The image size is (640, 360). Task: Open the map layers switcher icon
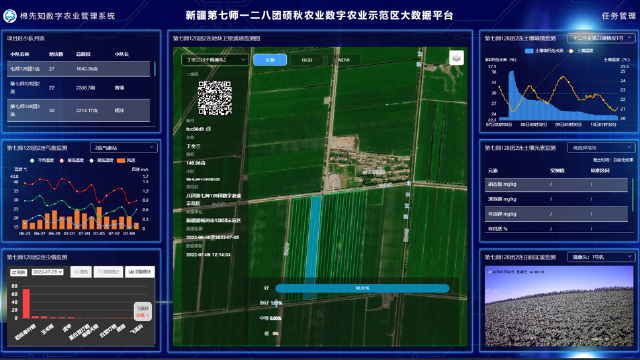456,58
